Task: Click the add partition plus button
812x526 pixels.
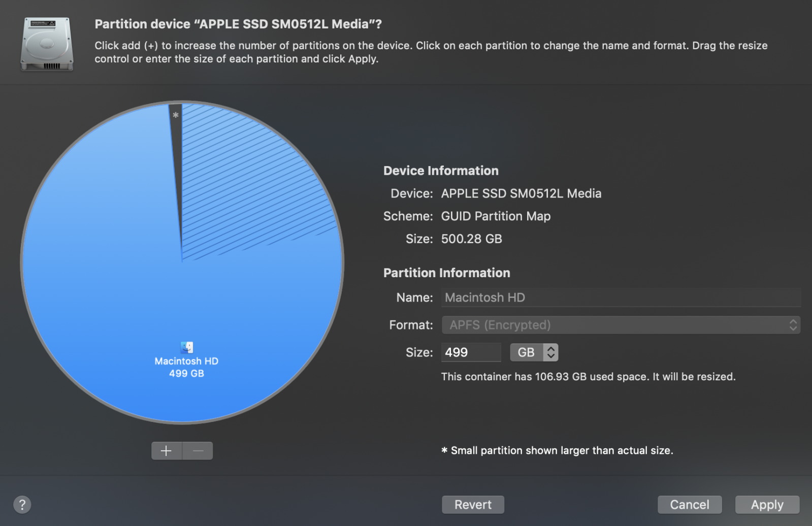Action: point(167,450)
